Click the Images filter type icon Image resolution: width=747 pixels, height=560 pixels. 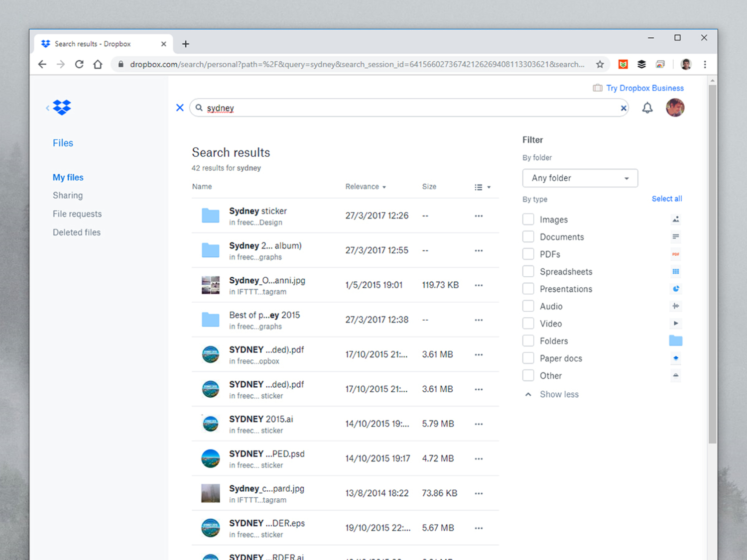(675, 219)
